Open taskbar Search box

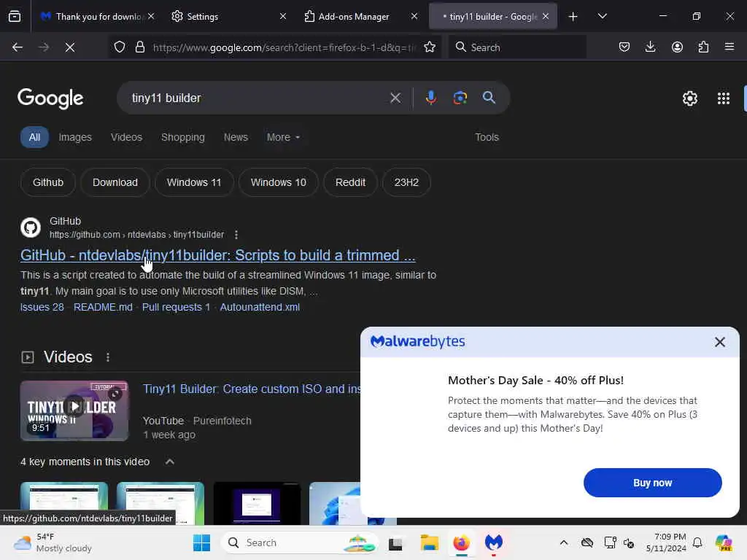pos(299,542)
